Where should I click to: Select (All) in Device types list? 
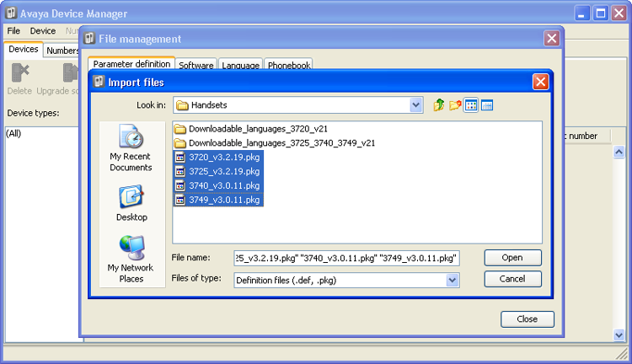(13, 133)
